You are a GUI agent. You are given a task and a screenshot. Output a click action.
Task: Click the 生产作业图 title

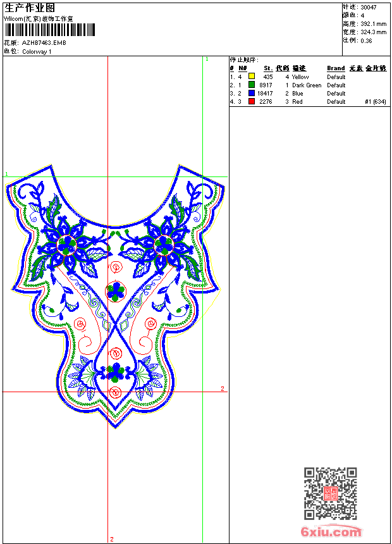point(30,8)
